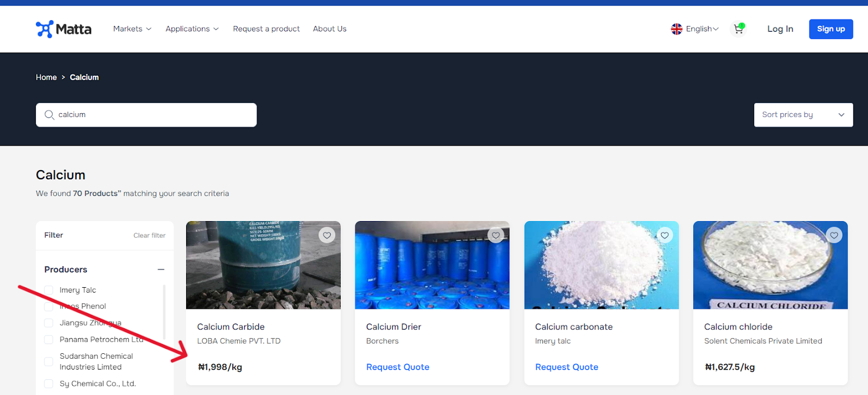Open the shopping cart icon
The height and width of the screenshot is (395, 868).
pos(739,29)
